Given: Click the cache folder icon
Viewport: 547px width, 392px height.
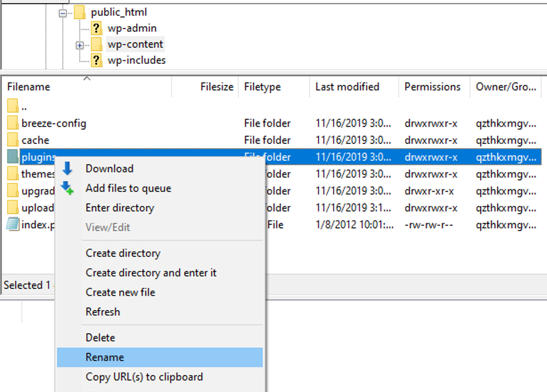Looking at the screenshot, I should [x=13, y=140].
